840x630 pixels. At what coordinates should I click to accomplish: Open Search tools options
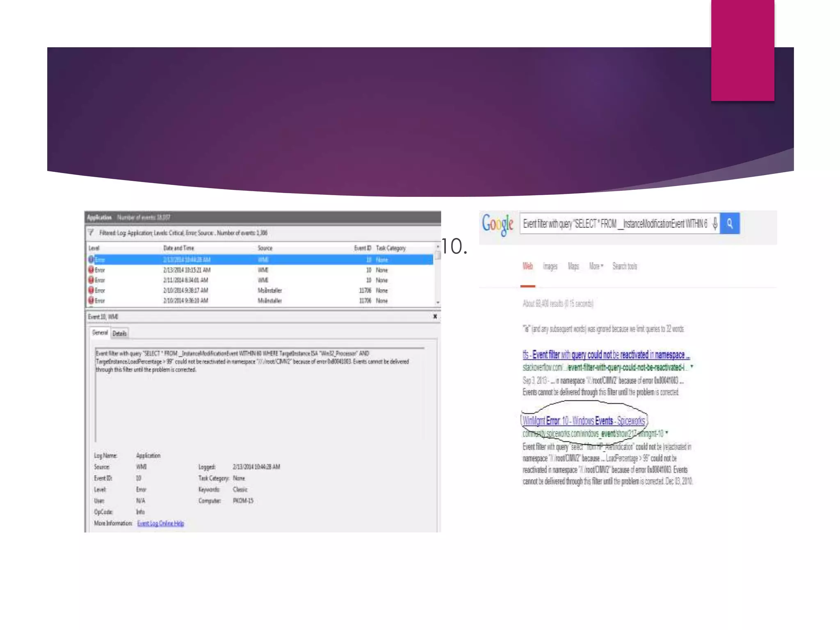click(x=625, y=267)
